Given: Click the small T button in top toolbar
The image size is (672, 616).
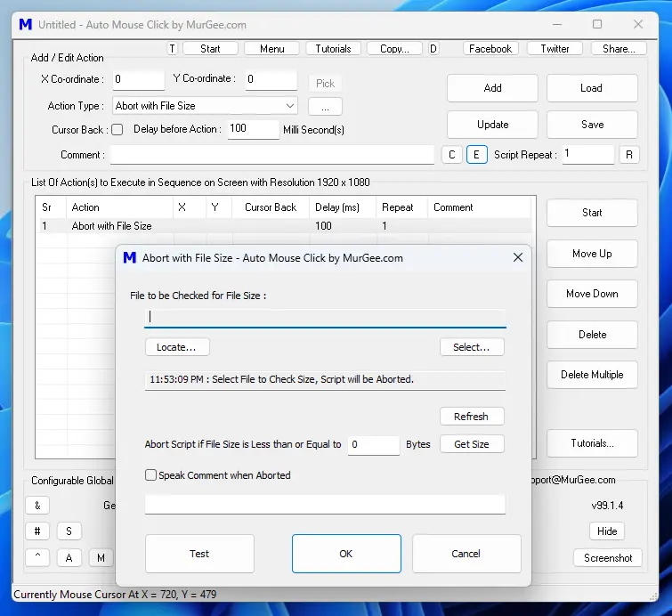Looking at the screenshot, I should coord(173,48).
